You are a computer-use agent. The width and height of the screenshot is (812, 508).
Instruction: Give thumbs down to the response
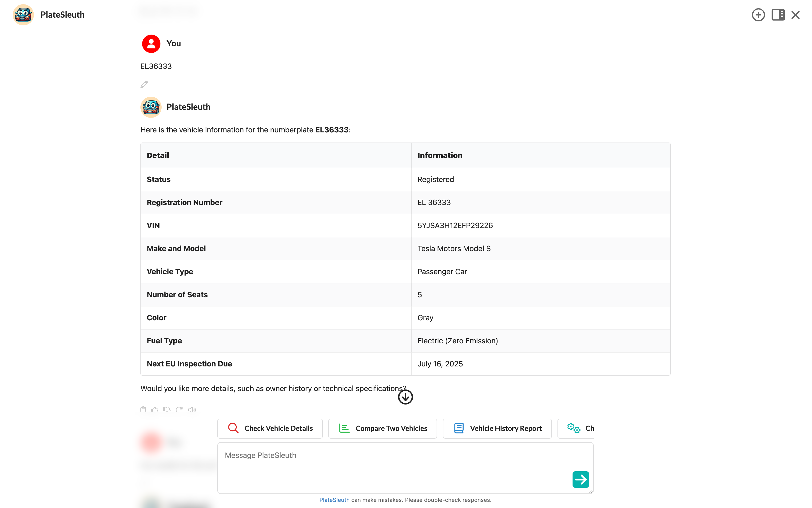point(167,409)
